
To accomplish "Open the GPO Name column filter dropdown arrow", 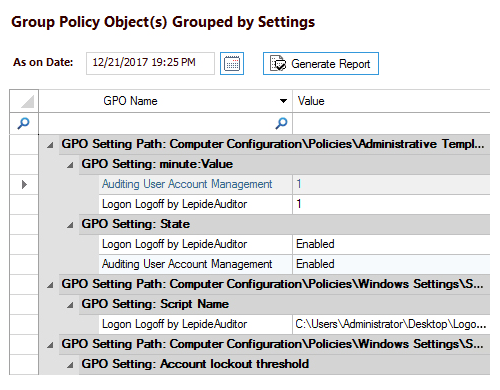I will (283, 101).
